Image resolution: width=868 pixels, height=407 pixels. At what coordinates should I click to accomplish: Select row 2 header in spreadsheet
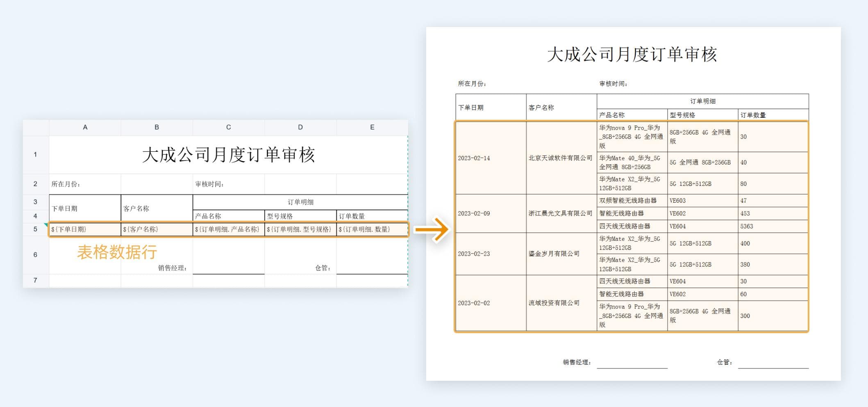coord(36,184)
